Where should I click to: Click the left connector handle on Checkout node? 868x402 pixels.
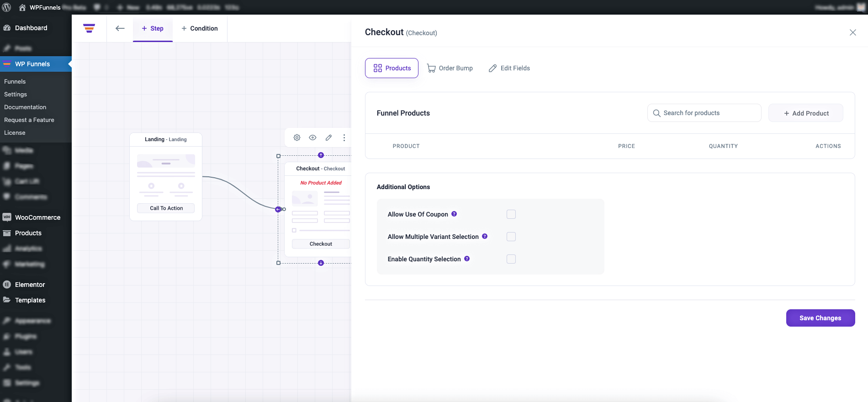point(278,209)
